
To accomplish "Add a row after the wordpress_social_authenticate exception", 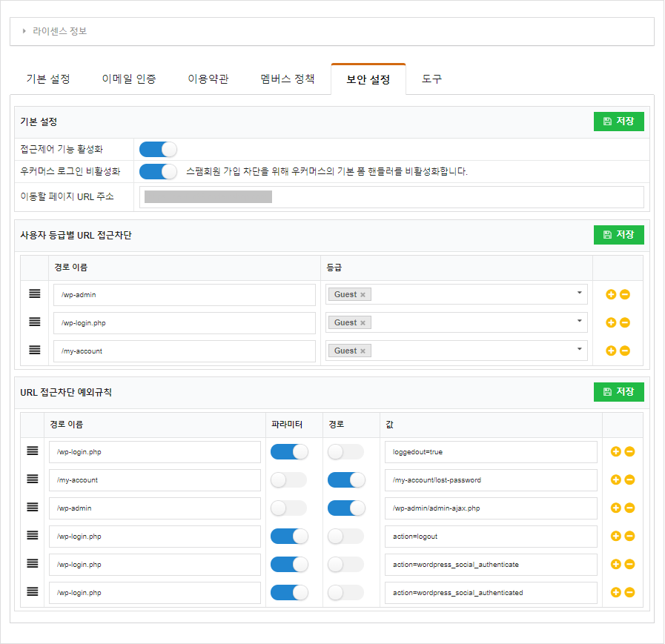I will click(616, 564).
